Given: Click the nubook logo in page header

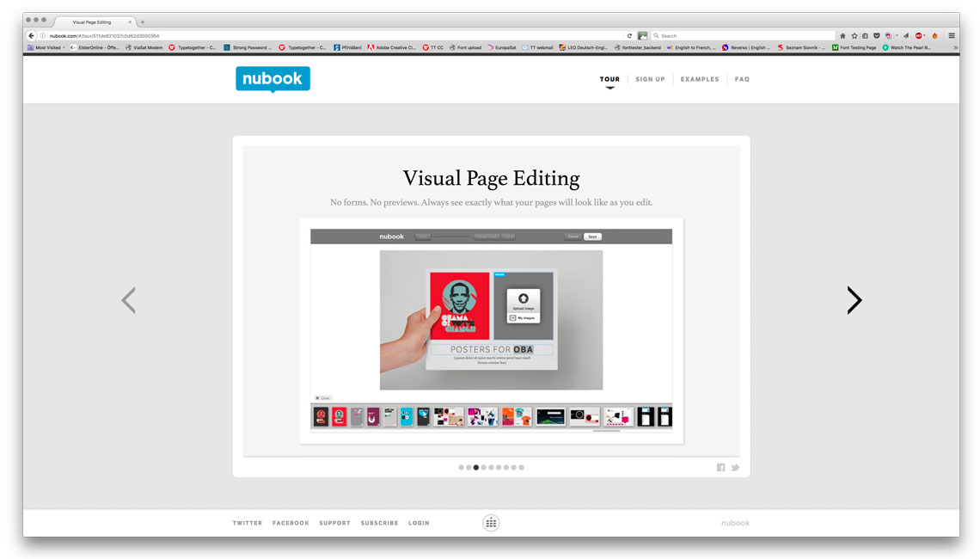Looking at the screenshot, I should (x=273, y=79).
